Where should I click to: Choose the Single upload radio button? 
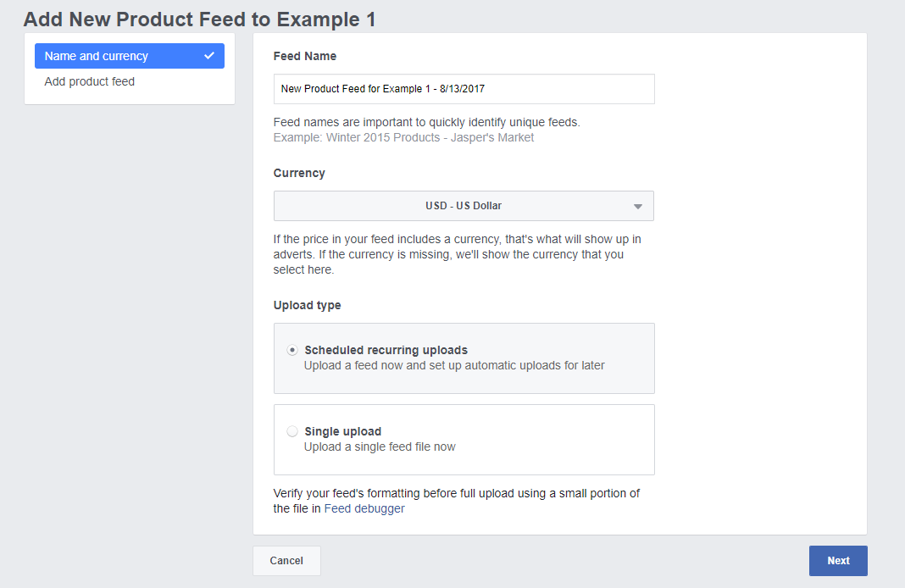tap(292, 431)
